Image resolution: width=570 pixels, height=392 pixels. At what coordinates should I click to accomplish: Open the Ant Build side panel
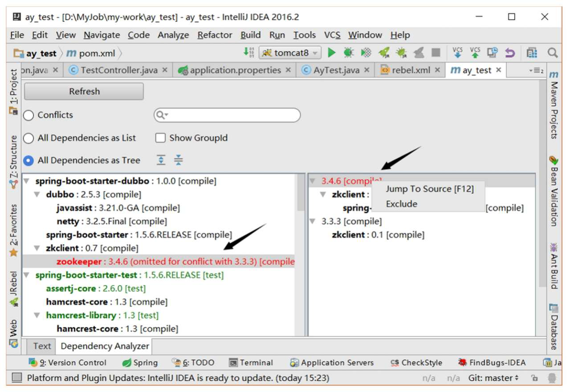(554, 266)
